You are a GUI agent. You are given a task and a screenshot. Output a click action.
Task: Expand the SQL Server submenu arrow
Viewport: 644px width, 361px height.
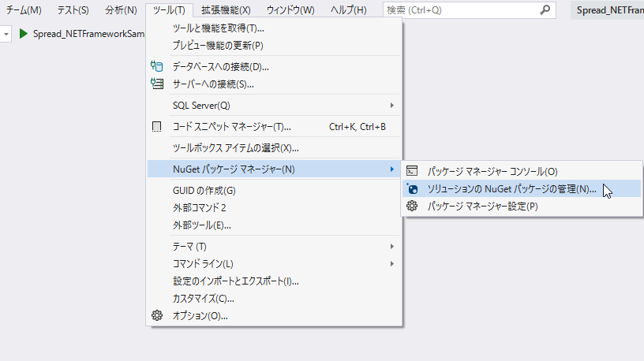point(391,106)
